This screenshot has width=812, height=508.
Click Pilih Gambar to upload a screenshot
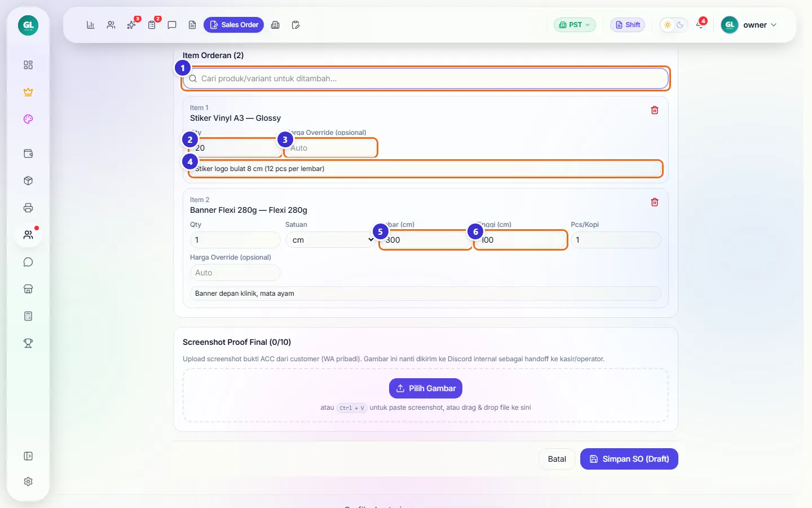[x=426, y=388]
